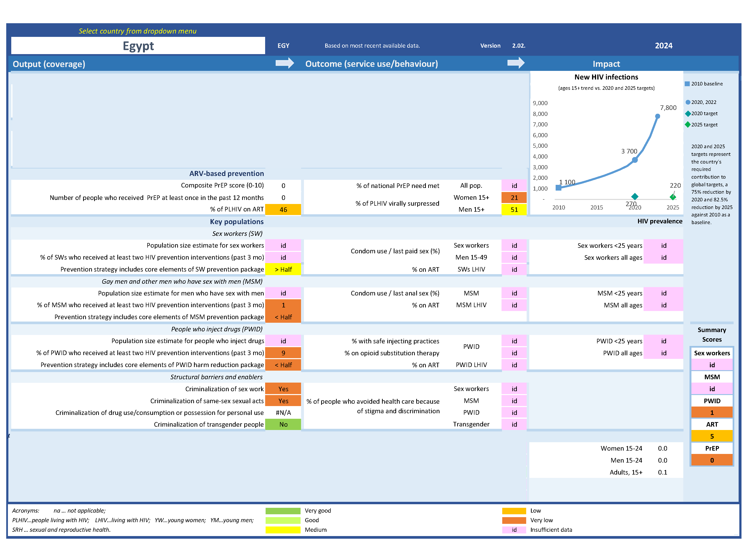
Task: Click the 1 100 baseline square on chart
Action: click(559, 188)
